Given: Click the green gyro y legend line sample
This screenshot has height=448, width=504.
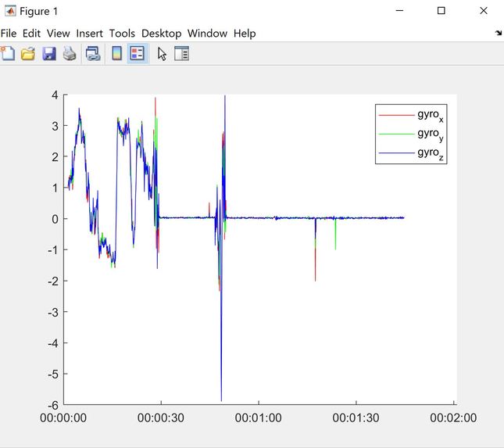Looking at the screenshot, I should click(x=397, y=134).
